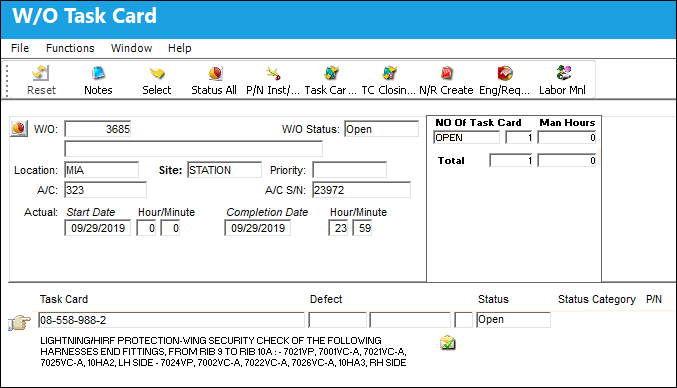This screenshot has width=677, height=388.
Task: Click the Task Card column header
Action: click(64, 299)
